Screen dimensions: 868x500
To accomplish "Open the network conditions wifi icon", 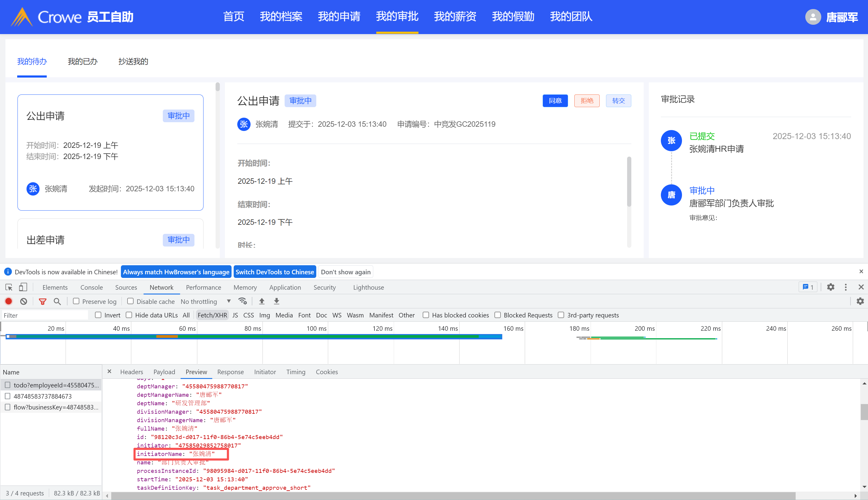I will (243, 301).
